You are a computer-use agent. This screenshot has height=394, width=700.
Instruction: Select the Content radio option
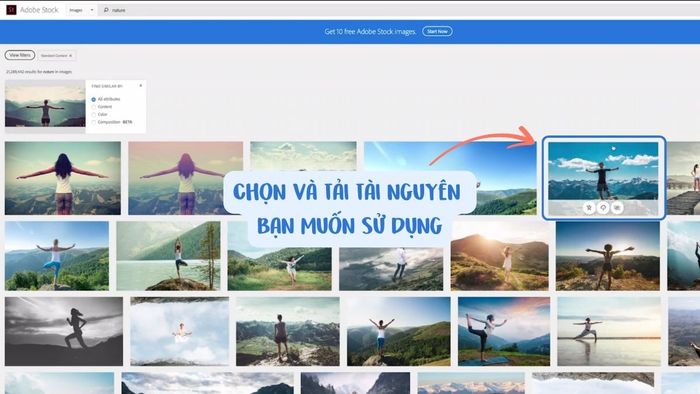click(x=93, y=107)
